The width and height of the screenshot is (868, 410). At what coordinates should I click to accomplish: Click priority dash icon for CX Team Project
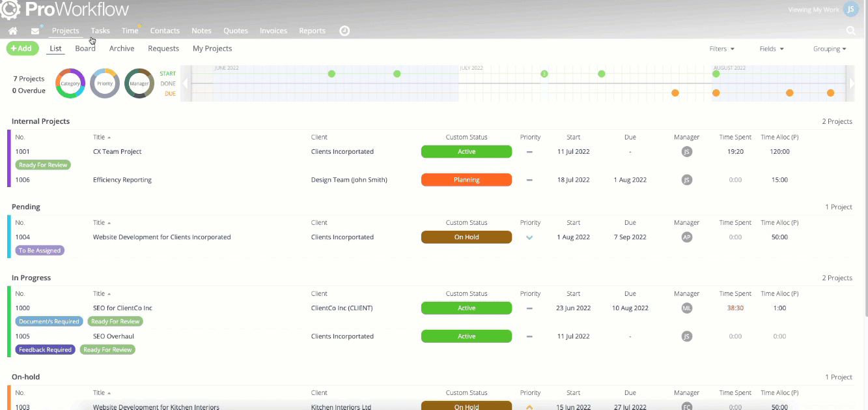coord(529,152)
